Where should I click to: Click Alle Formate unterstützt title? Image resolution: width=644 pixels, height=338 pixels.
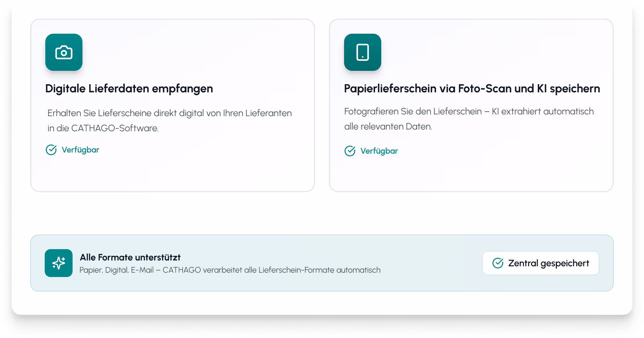[130, 257]
